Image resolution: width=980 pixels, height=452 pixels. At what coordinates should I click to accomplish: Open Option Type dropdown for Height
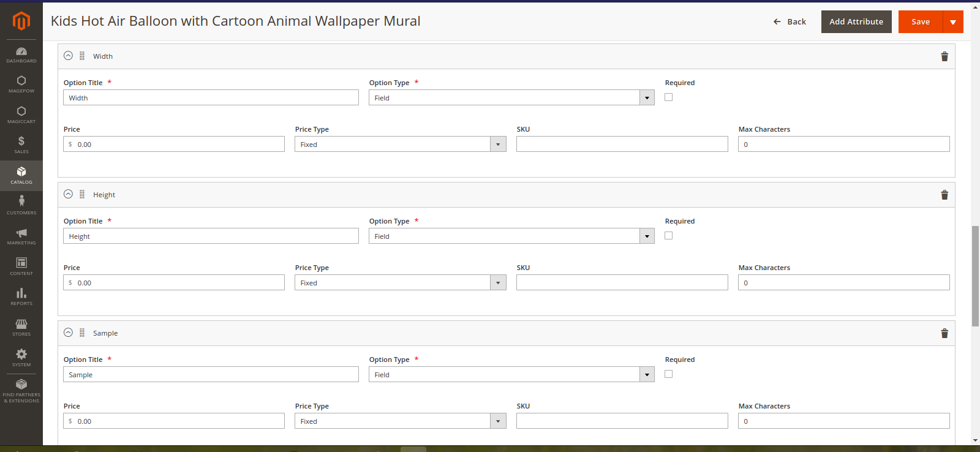tap(511, 236)
